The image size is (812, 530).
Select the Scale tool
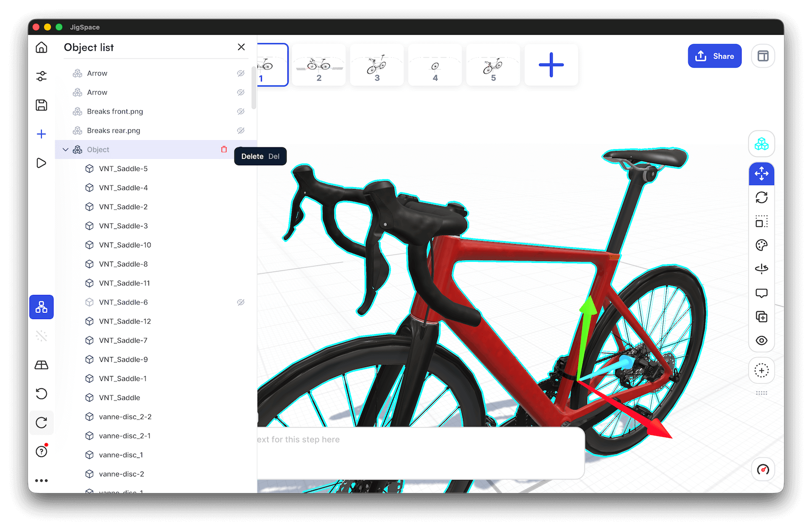click(x=761, y=221)
